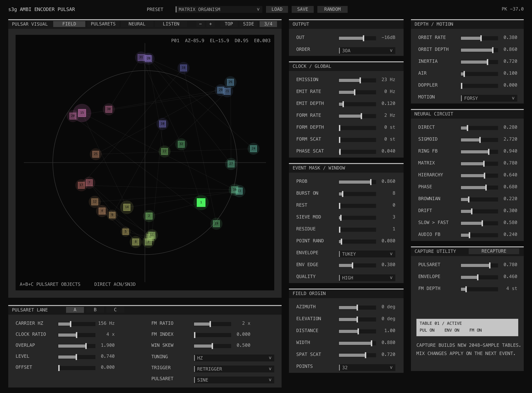Select pulsaret lane A
The image size is (532, 393).
point(75,310)
